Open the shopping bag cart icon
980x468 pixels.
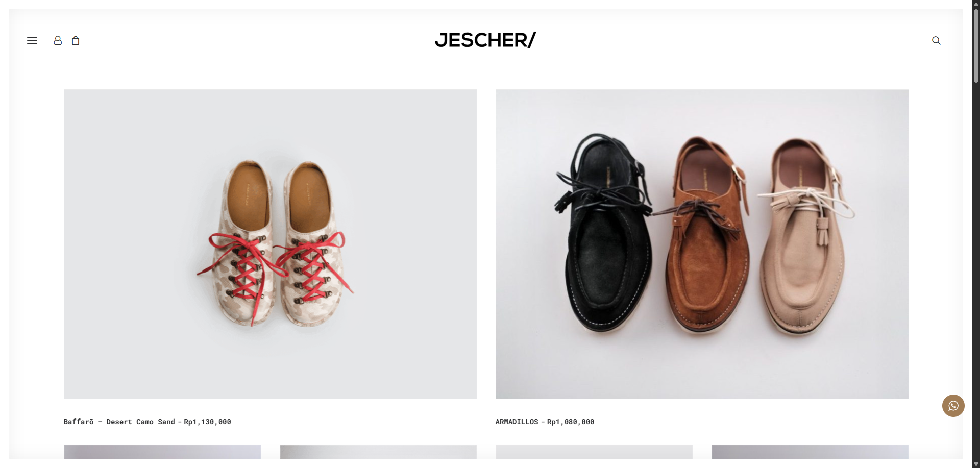coord(76,40)
